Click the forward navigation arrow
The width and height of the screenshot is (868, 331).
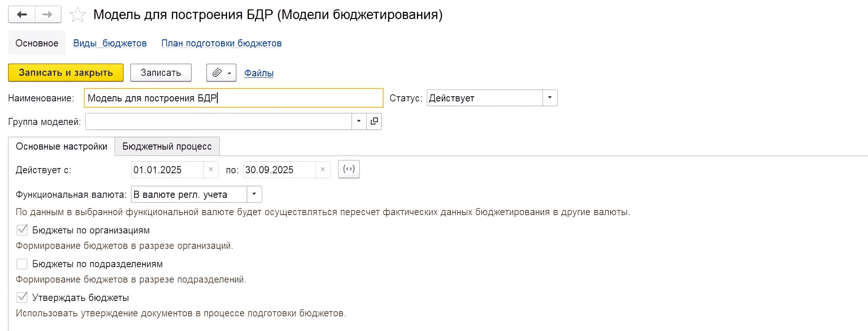(x=48, y=15)
